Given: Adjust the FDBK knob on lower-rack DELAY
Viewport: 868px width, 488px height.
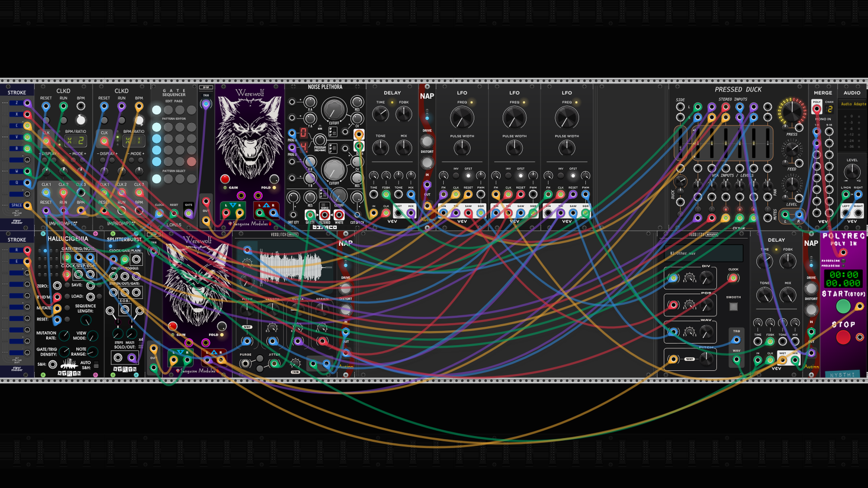Looking at the screenshot, I should click(x=788, y=261).
